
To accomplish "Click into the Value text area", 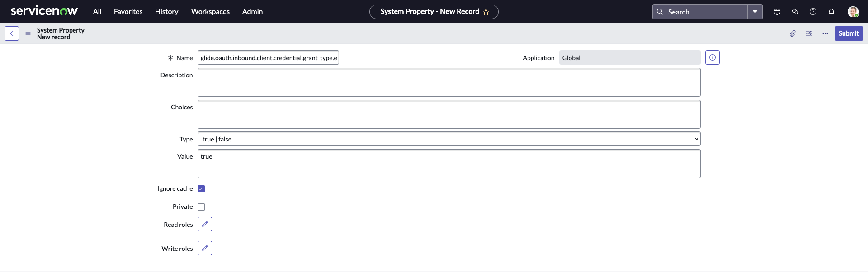I will point(449,164).
